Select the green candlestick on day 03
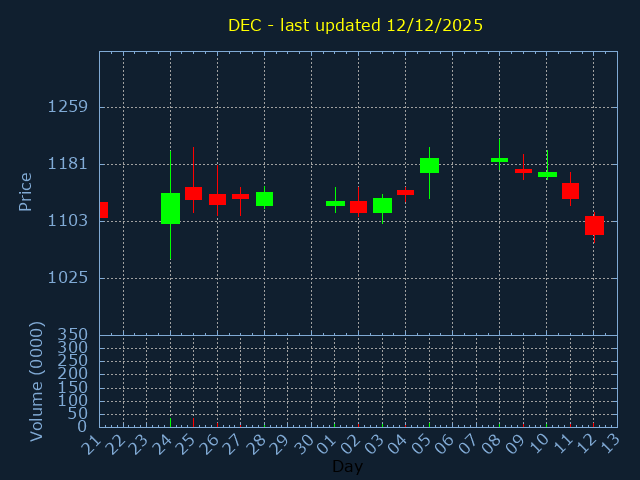This screenshot has height=480, width=640. [382, 205]
